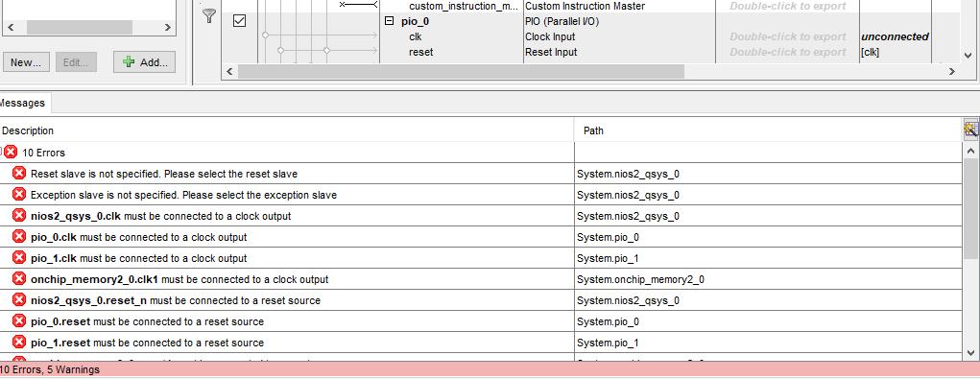This screenshot has width=980, height=379.
Task: Click the messages scrollbar down arrow
Action: click(x=970, y=353)
